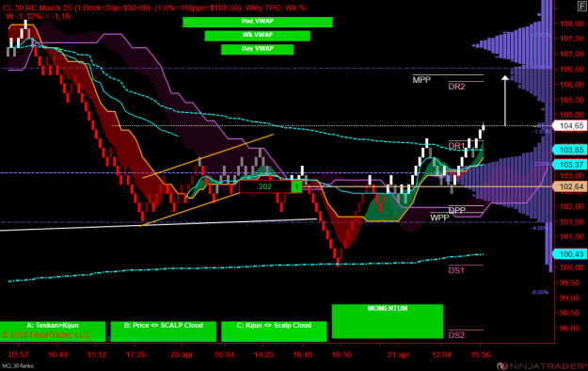The width and height of the screenshot is (588, 371).
Task: Click the 20 apr date axis label
Action: (x=182, y=355)
